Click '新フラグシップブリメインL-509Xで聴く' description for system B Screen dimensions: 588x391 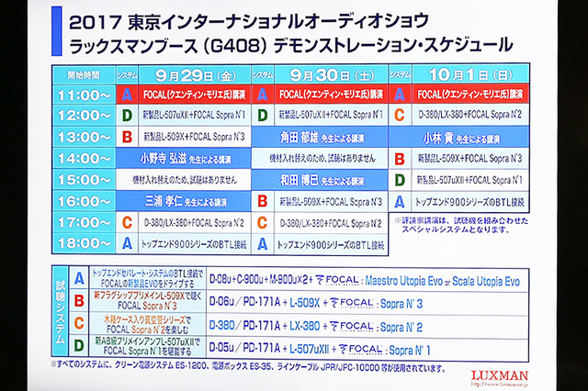pyautogui.click(x=148, y=296)
